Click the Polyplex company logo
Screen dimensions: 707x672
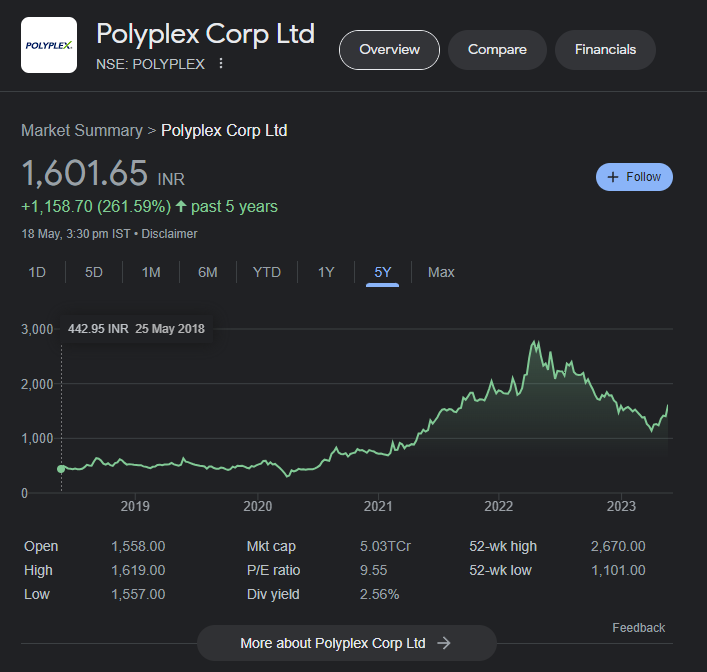tap(49, 45)
